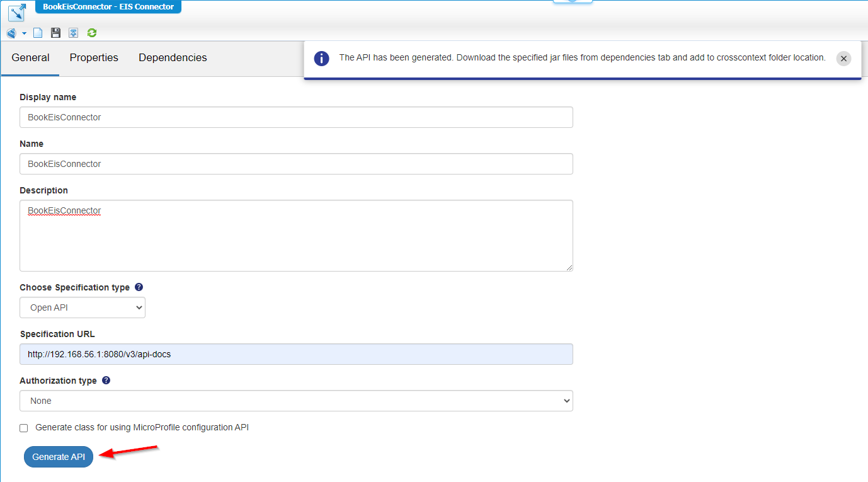Dismiss the API generated notification
This screenshot has width=868, height=482.
pyautogui.click(x=843, y=59)
